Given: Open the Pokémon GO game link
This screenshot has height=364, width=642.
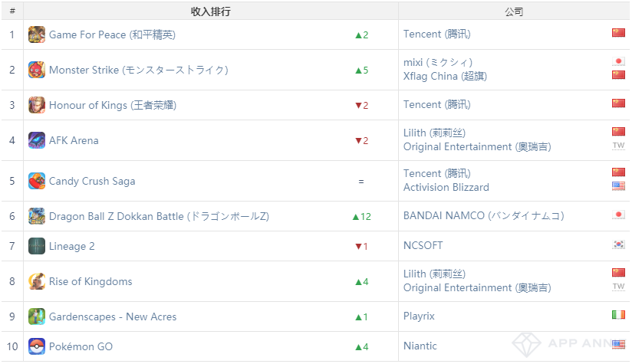Looking at the screenshot, I should 81,346.
